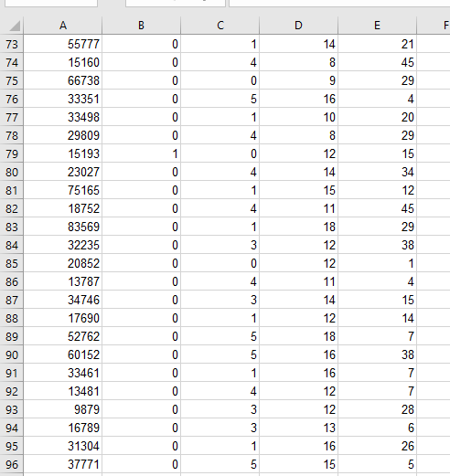Select row 76 header

[x=12, y=99]
